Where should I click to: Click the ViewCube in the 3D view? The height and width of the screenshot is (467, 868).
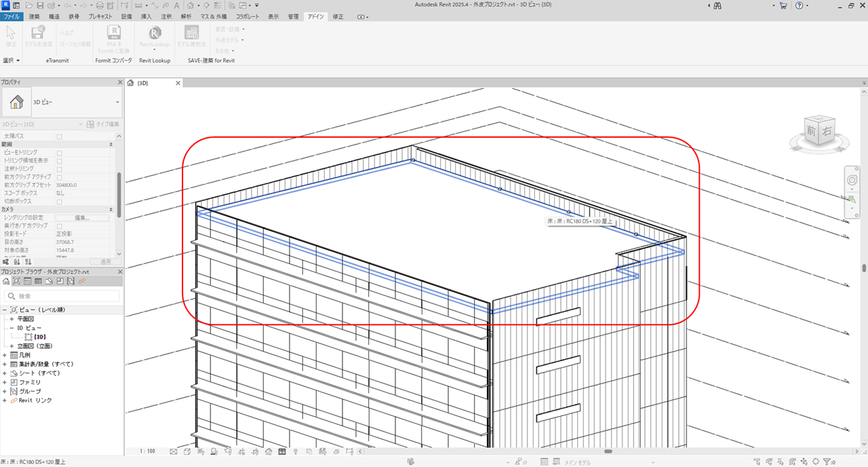click(x=819, y=130)
